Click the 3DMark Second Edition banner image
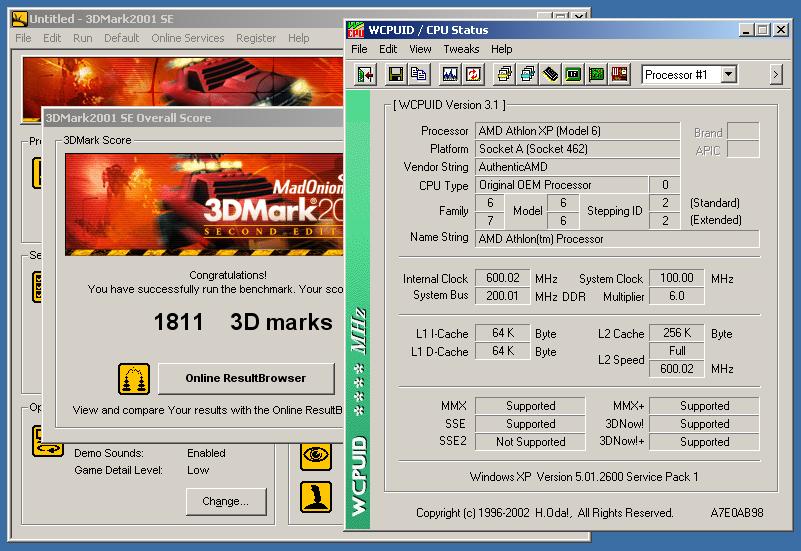Image resolution: width=801 pixels, height=551 pixels. 204,204
